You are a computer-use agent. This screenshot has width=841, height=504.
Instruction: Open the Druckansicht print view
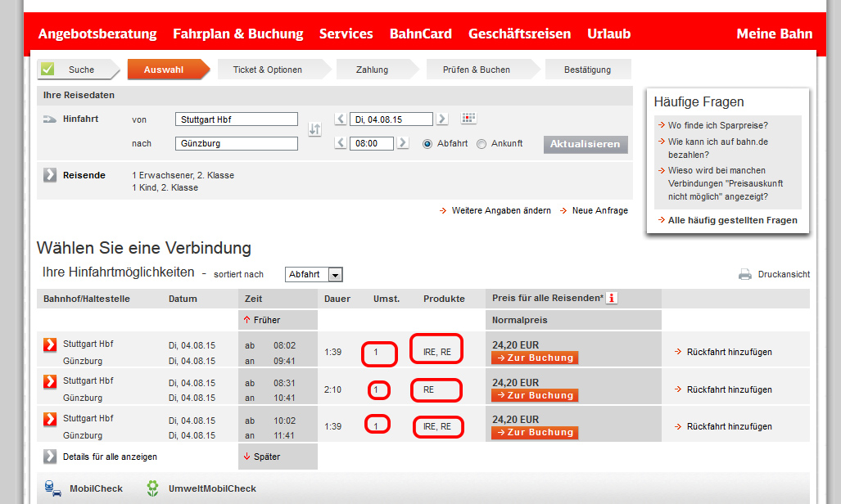coord(784,275)
